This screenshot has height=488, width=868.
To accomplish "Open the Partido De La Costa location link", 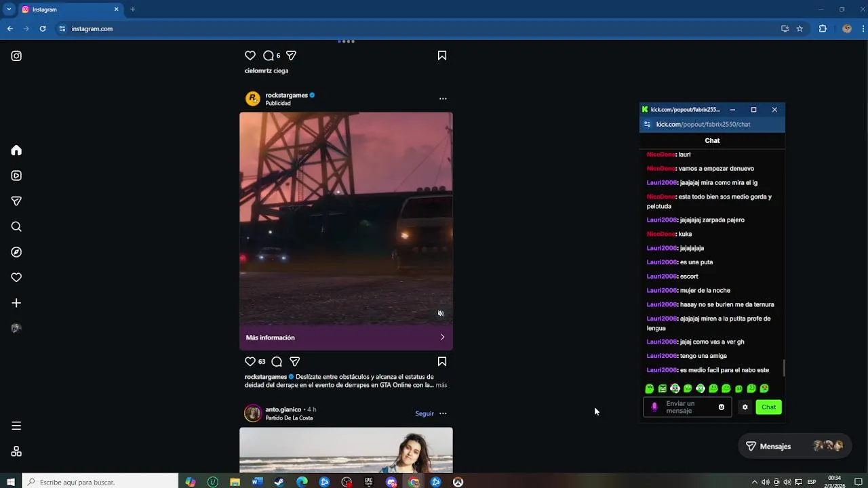I will [x=289, y=418].
